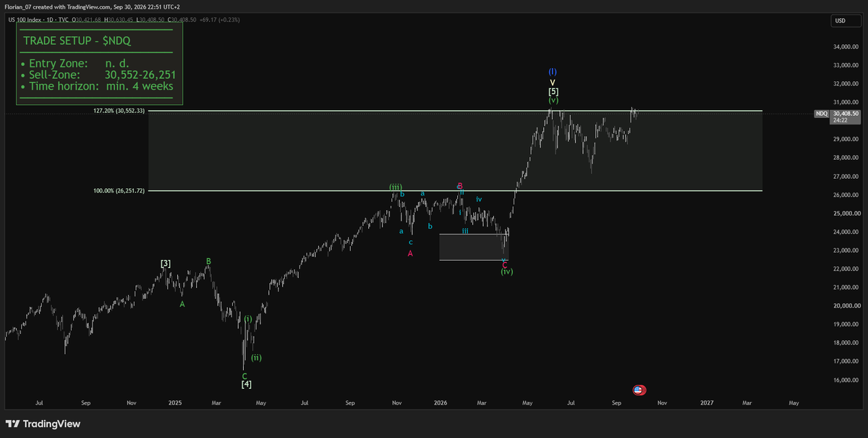Click the 16,000.00 price axis label
This screenshot has height=438, width=868.
[x=845, y=380]
